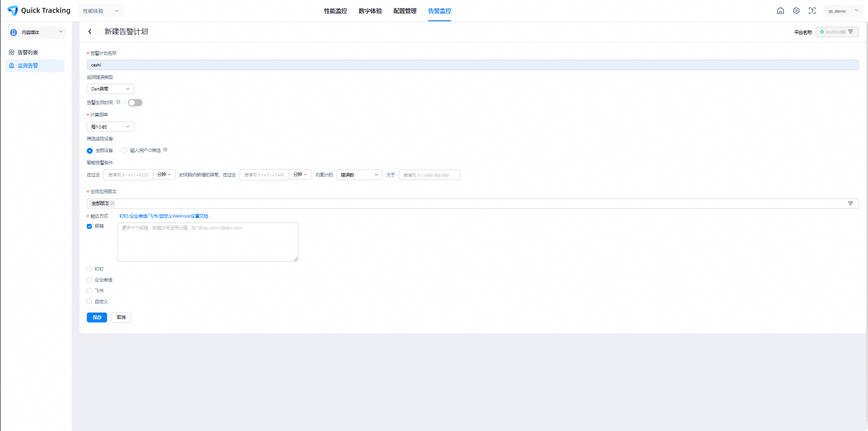Screen dimensions: 868x431
Task: Switch to 告警监控 tab
Action: (x=440, y=11)
